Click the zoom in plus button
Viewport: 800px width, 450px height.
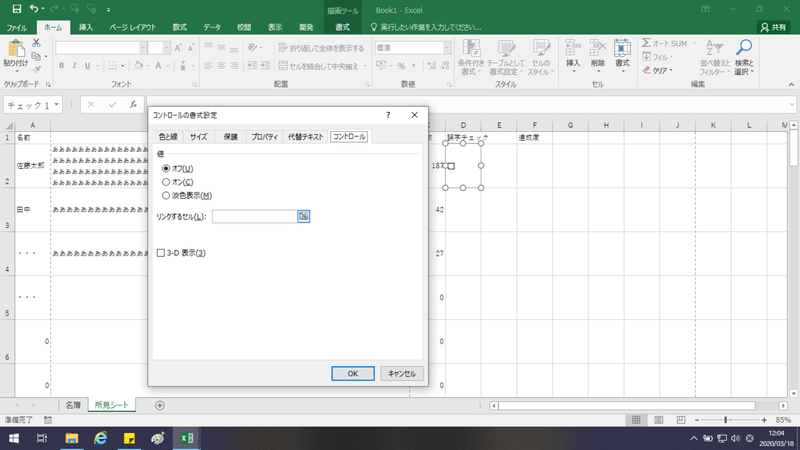[764, 420]
